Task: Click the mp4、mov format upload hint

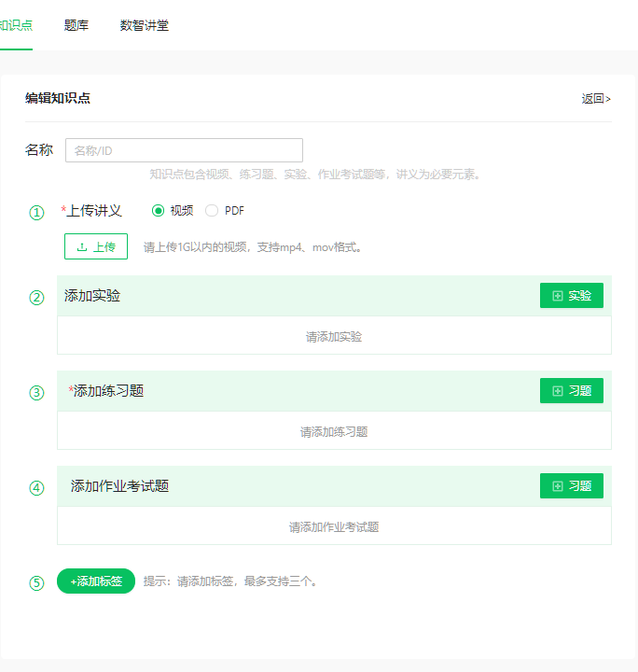Action: click(x=252, y=247)
